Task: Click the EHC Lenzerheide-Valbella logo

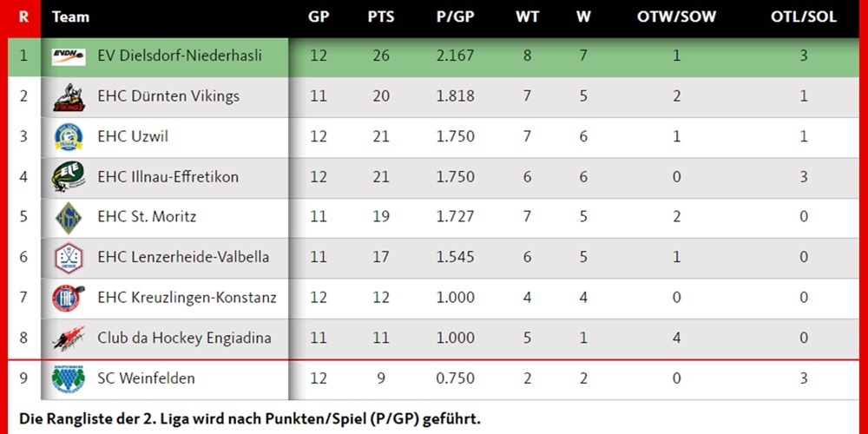Action: (x=69, y=257)
